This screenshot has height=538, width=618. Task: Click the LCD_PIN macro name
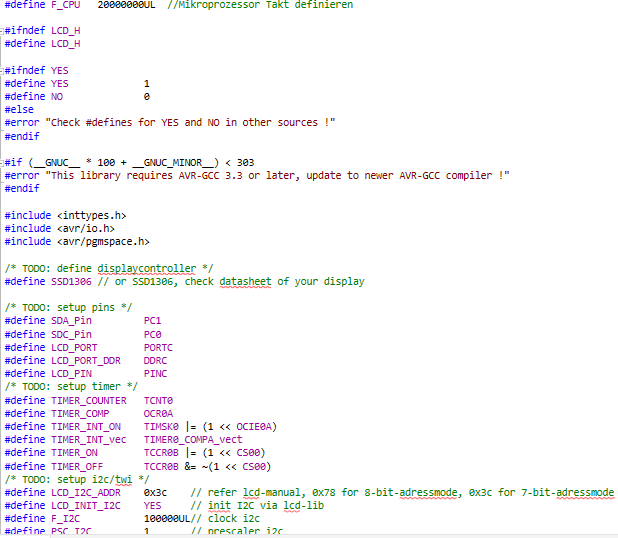(71, 374)
